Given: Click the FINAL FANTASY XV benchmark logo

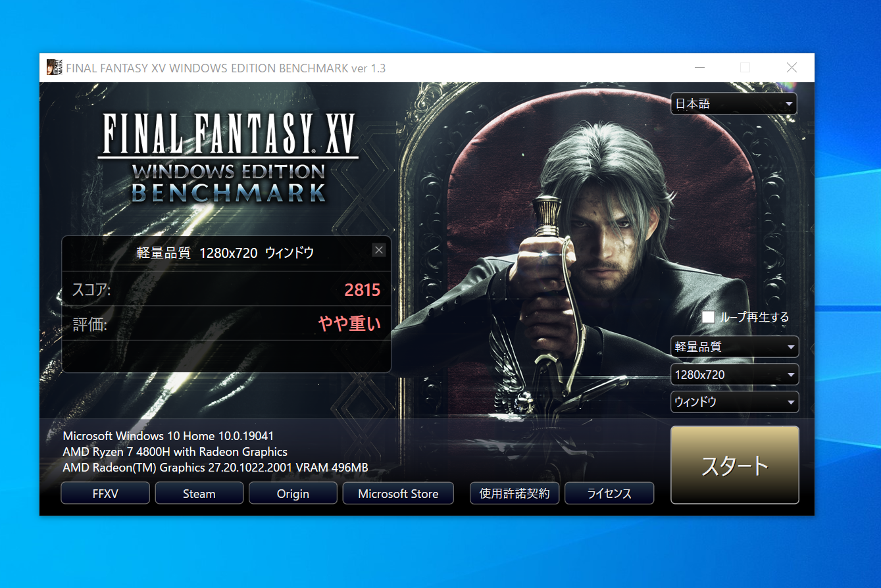Looking at the screenshot, I should pyautogui.click(x=228, y=157).
